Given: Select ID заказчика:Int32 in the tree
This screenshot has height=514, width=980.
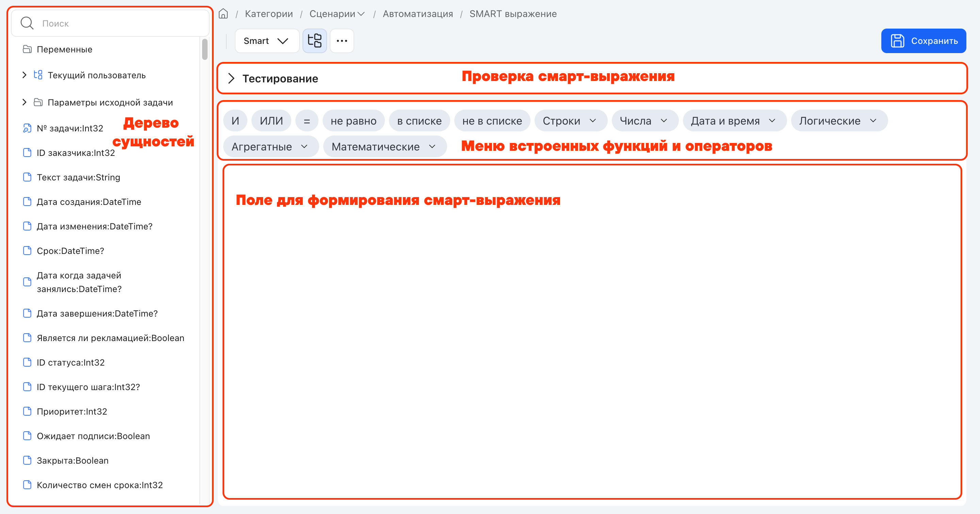Looking at the screenshot, I should pyautogui.click(x=76, y=152).
